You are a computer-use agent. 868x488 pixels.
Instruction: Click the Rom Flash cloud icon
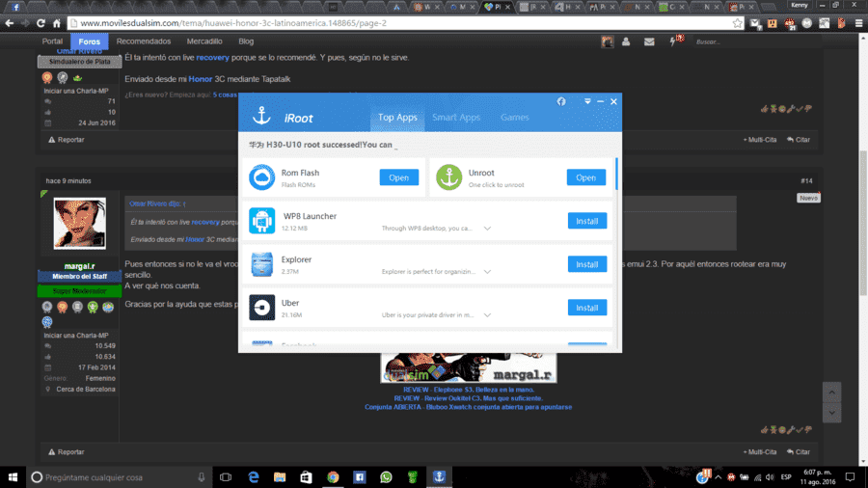pos(261,177)
